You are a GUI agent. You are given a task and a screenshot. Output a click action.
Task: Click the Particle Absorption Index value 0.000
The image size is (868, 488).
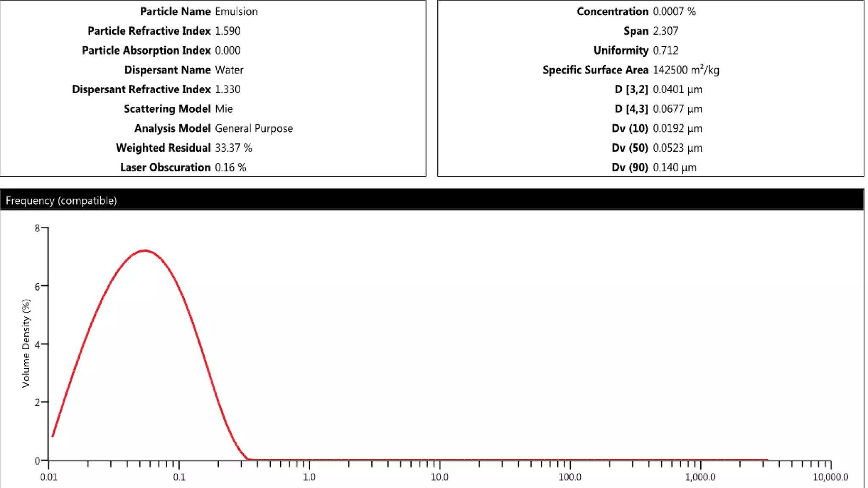pos(228,50)
